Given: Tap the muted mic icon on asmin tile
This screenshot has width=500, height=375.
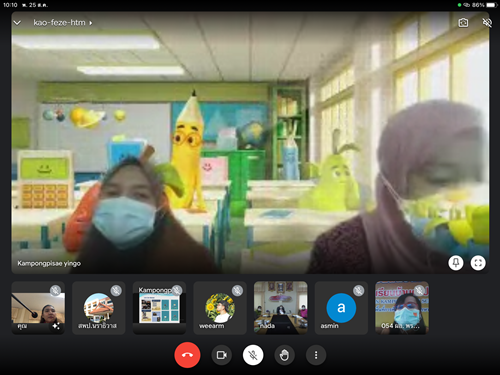Looking at the screenshot, I should 359,291.
